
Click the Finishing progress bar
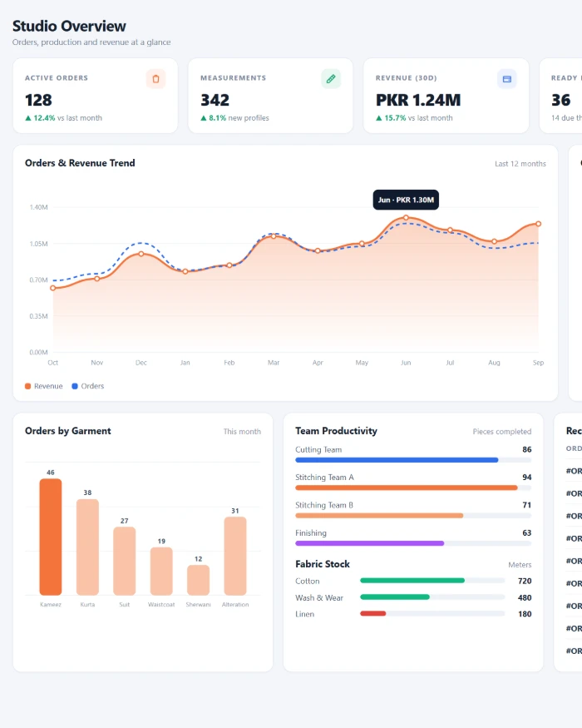point(413,543)
